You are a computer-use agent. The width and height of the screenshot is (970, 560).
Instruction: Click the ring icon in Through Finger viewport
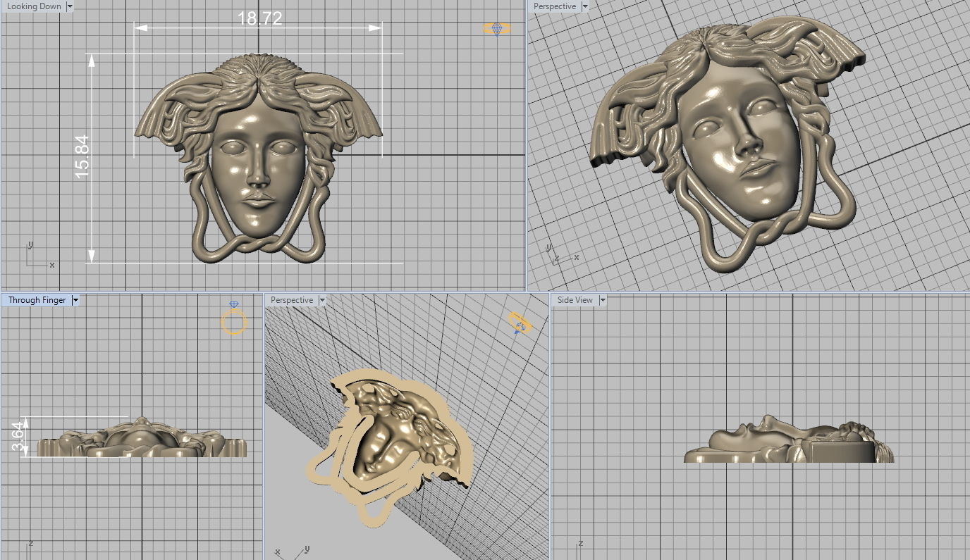coord(234,319)
